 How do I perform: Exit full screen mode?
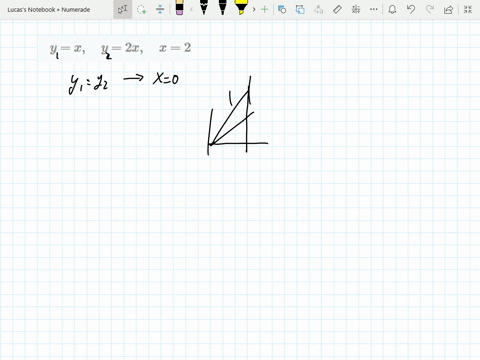(468, 9)
